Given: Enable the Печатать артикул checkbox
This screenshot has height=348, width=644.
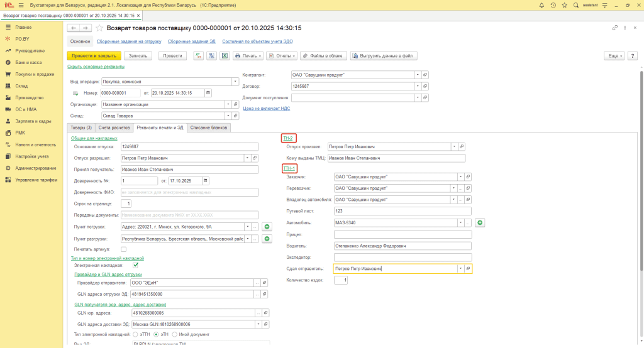Looking at the screenshot, I should click(123, 249).
